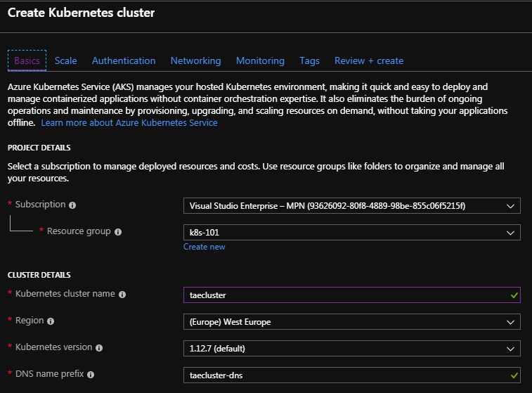Viewport: 532px width, 393px height.
Task: Expand the Resource group dropdown showing k8s-101
Action: click(351, 233)
